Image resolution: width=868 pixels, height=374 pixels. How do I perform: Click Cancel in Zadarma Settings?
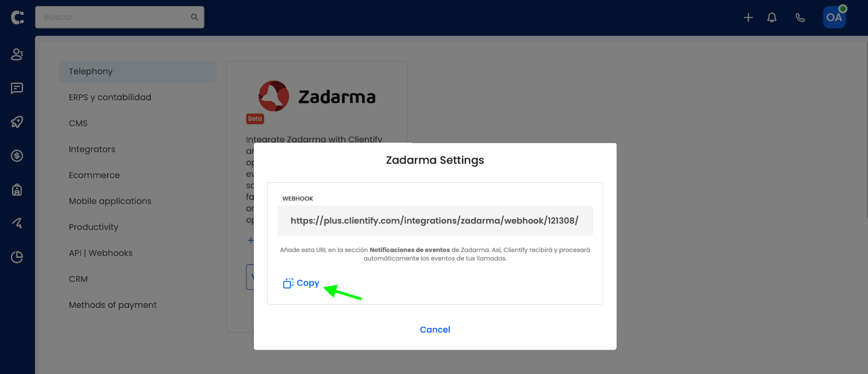pos(435,330)
